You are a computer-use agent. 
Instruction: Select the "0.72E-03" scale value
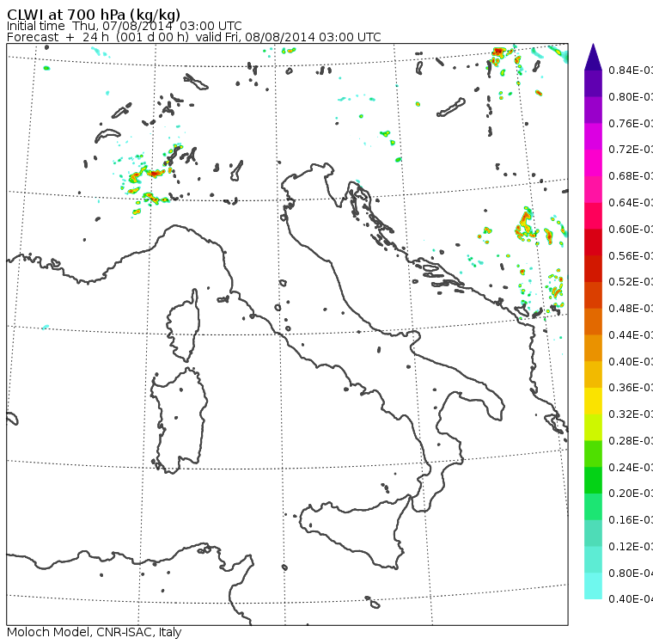tap(631, 150)
